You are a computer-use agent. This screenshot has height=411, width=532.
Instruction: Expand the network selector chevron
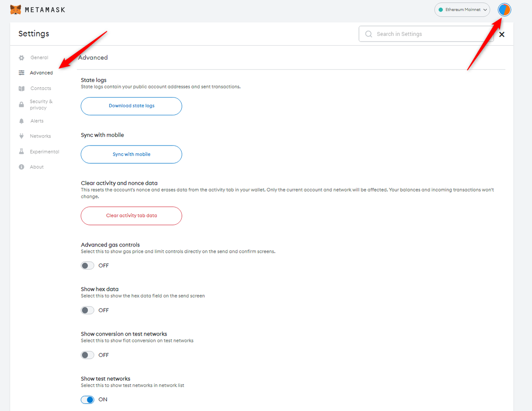[x=485, y=9]
